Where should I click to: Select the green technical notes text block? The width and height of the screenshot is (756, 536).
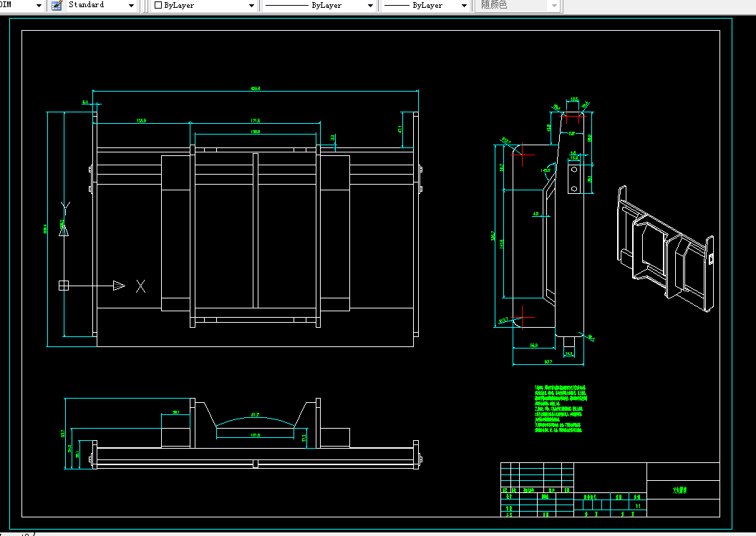click(x=561, y=409)
